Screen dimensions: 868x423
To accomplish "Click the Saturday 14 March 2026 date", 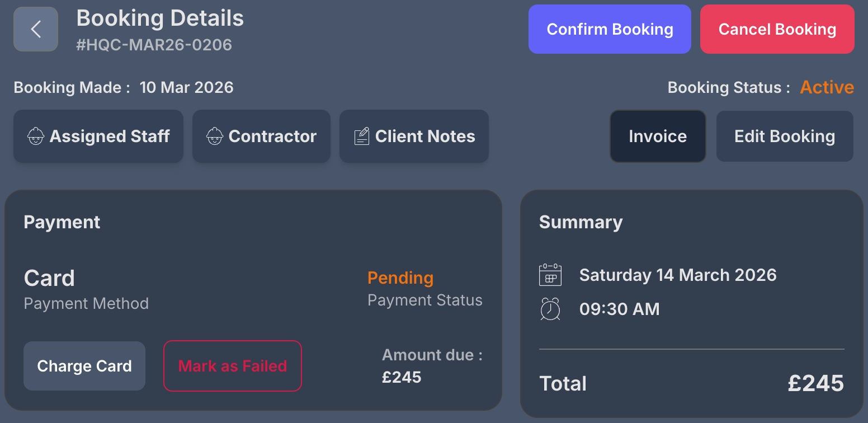I will 678,275.
